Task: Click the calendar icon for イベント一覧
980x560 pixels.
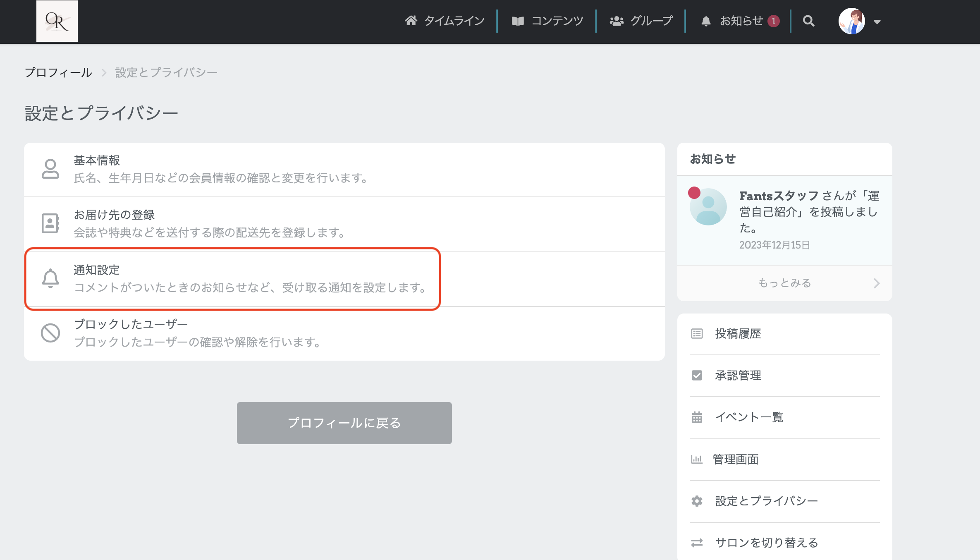Action: [697, 417]
